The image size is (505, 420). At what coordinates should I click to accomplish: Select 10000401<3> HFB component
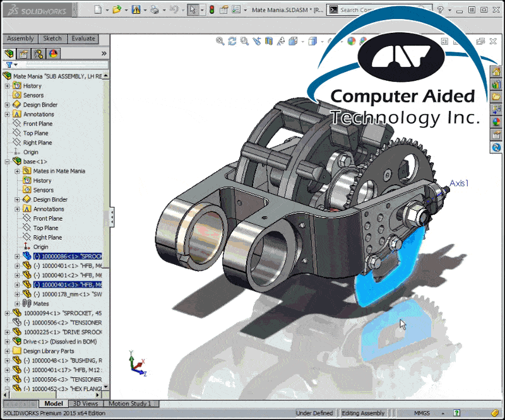(68, 285)
